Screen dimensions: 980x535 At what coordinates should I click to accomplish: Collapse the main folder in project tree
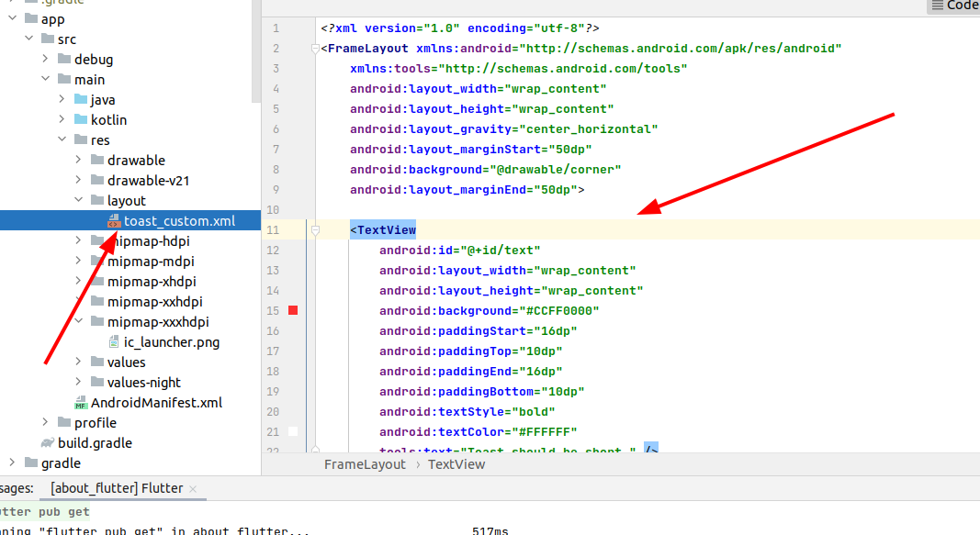(45, 79)
